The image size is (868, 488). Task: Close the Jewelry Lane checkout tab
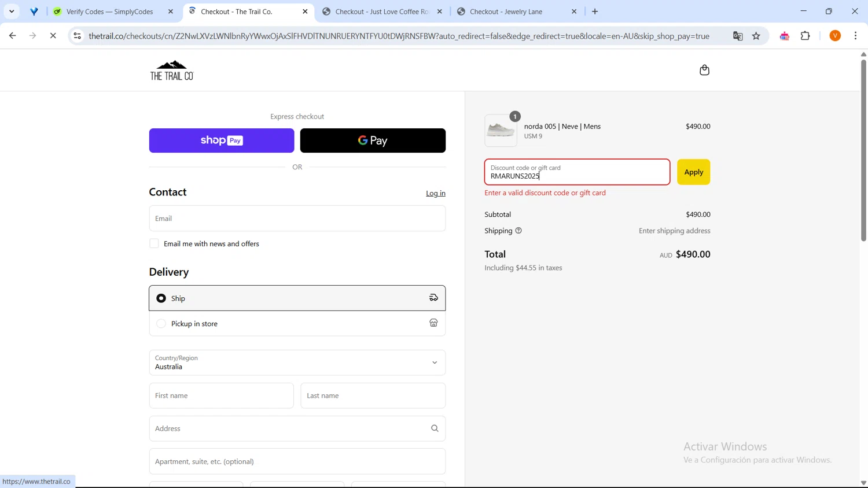[x=574, y=12]
